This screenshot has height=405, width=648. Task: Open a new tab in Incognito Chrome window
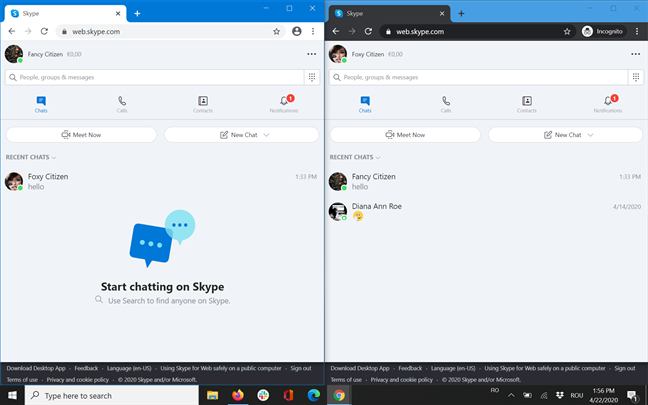click(461, 14)
